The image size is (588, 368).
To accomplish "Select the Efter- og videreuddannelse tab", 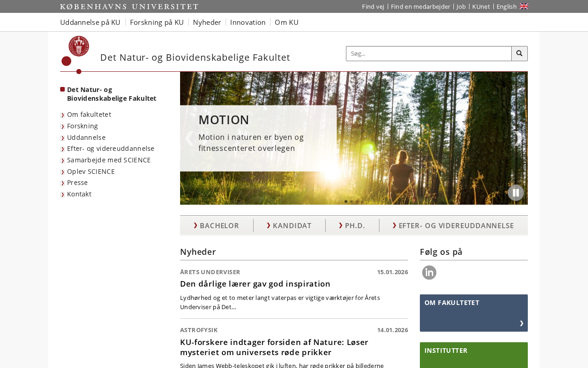I will (x=453, y=225).
